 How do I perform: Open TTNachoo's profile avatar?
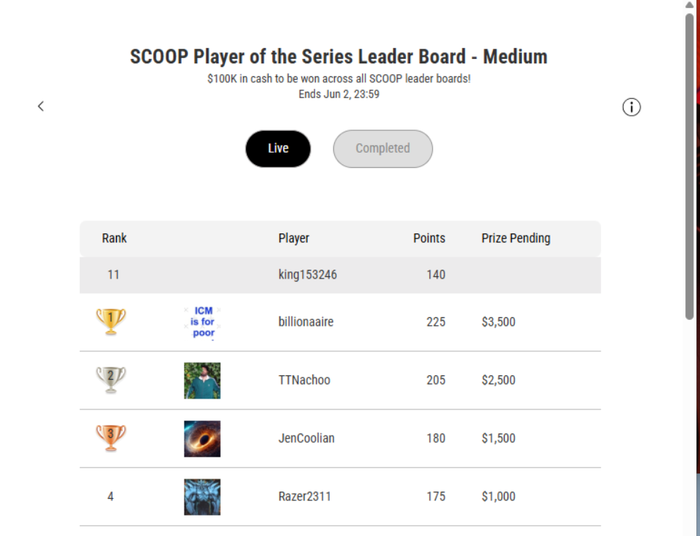point(202,381)
